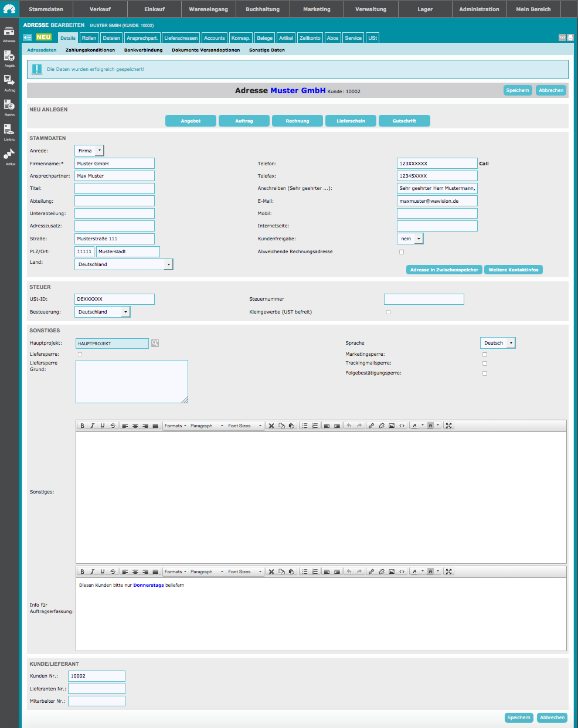Open the Sprache dropdown showing Deutsch
The height and width of the screenshot is (728, 578).
point(498,343)
